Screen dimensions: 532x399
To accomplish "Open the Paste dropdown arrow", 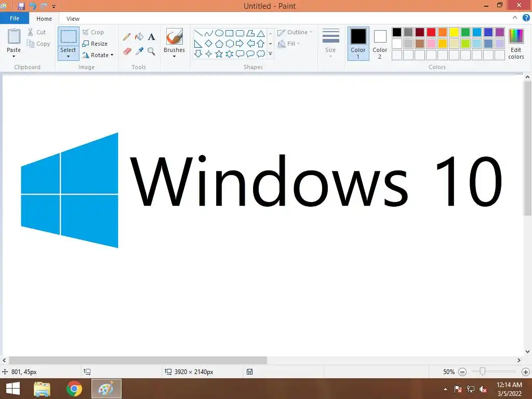I will coord(14,56).
